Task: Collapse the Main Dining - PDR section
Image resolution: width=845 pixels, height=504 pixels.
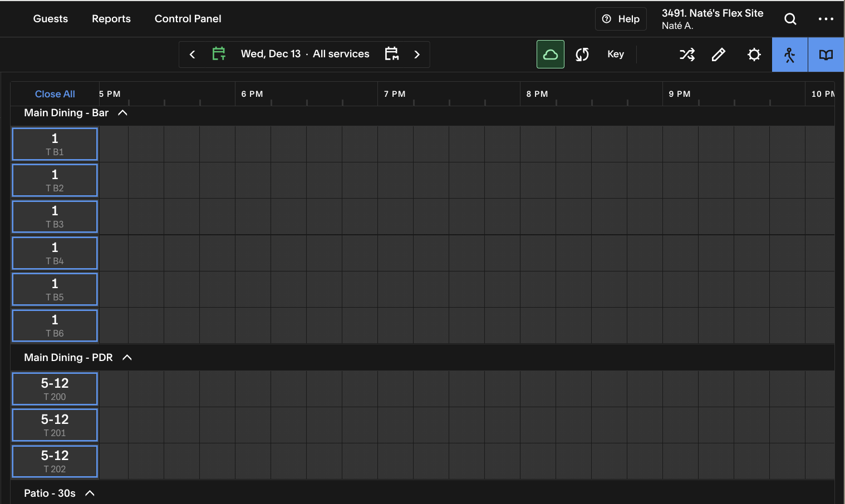Action: [x=127, y=358]
